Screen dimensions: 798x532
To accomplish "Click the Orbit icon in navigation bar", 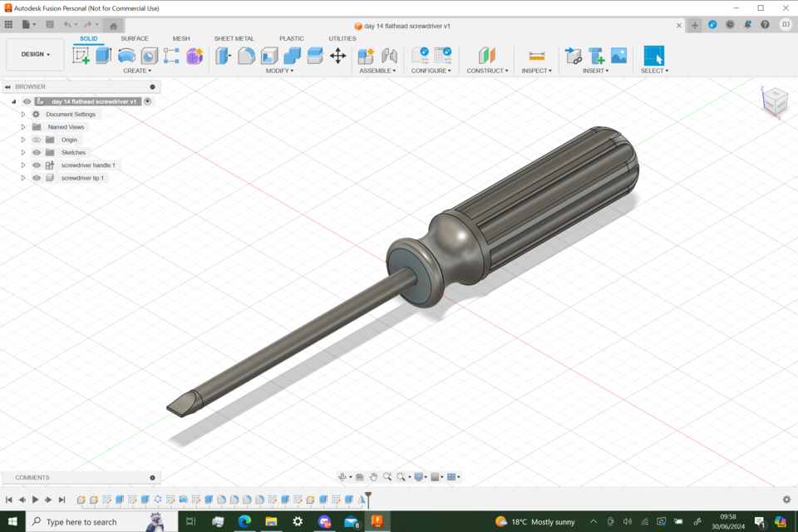I will pyautogui.click(x=342, y=476).
